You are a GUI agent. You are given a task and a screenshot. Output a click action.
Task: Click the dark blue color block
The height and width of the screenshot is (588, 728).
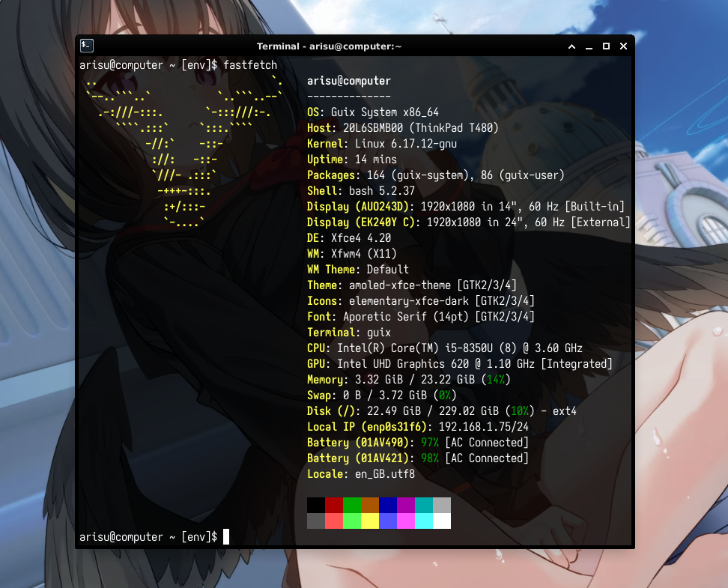click(388, 506)
